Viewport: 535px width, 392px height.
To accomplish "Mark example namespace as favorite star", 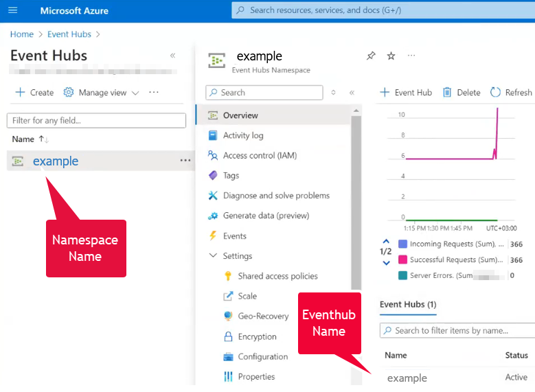I will click(391, 56).
